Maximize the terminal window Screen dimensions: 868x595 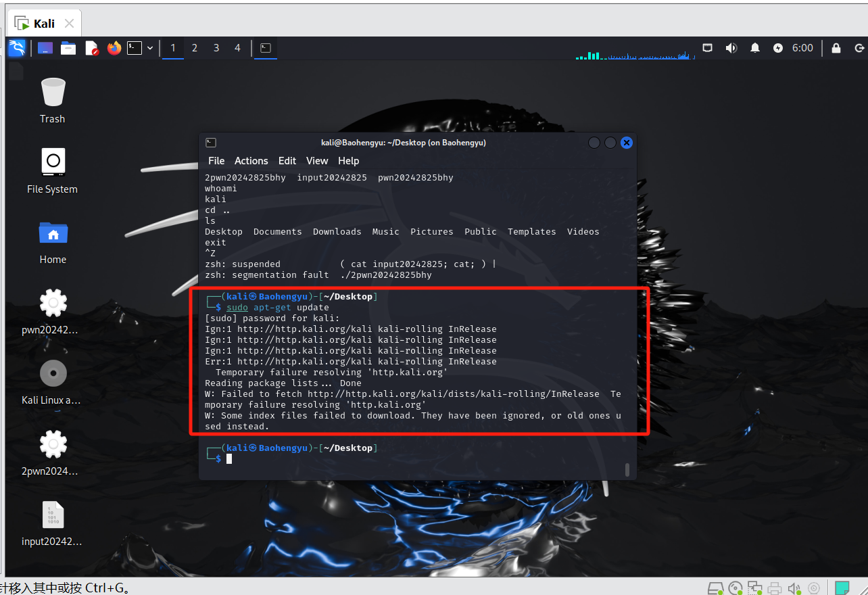(610, 143)
